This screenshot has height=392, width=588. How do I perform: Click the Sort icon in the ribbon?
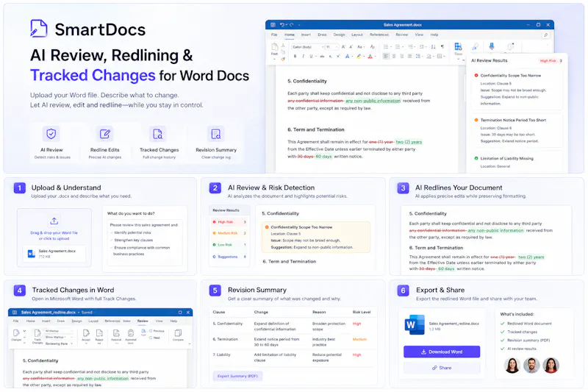pos(433,47)
